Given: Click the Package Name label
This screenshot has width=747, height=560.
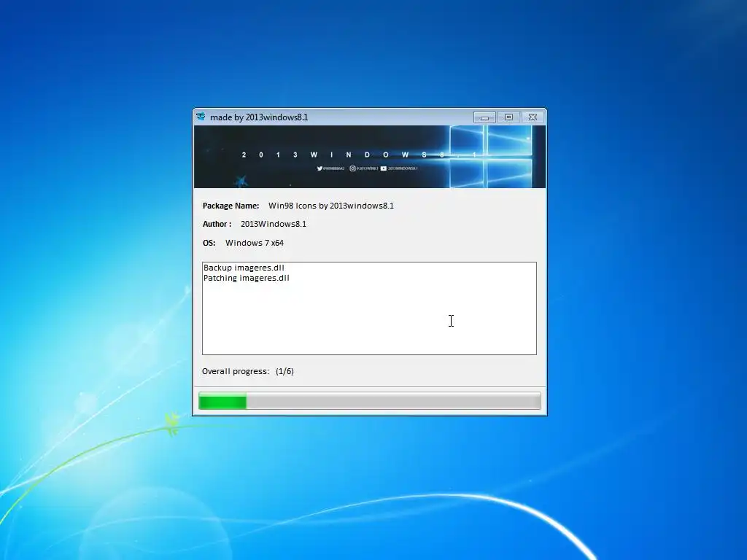Looking at the screenshot, I should coord(231,206).
